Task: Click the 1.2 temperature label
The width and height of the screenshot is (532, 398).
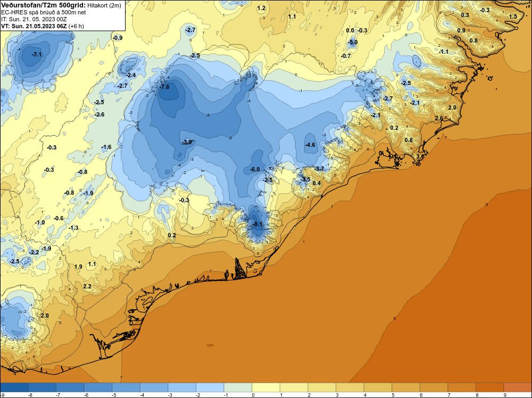Action: (x=261, y=8)
